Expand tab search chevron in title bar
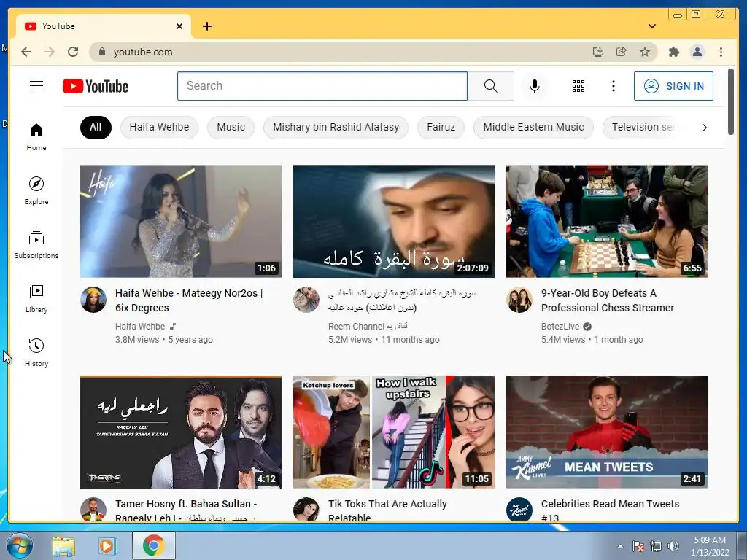The height and width of the screenshot is (560, 747). pyautogui.click(x=652, y=26)
